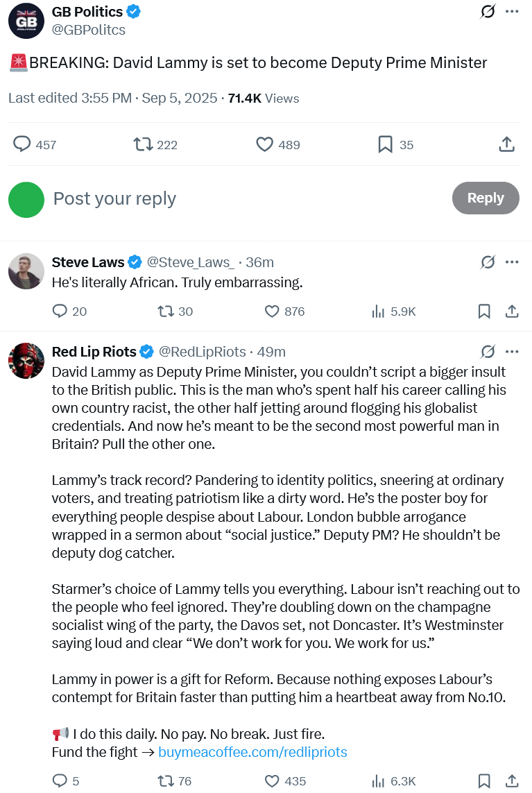Open more options on Steve Laws' reply
This screenshot has height=793, width=532.
coord(512,262)
